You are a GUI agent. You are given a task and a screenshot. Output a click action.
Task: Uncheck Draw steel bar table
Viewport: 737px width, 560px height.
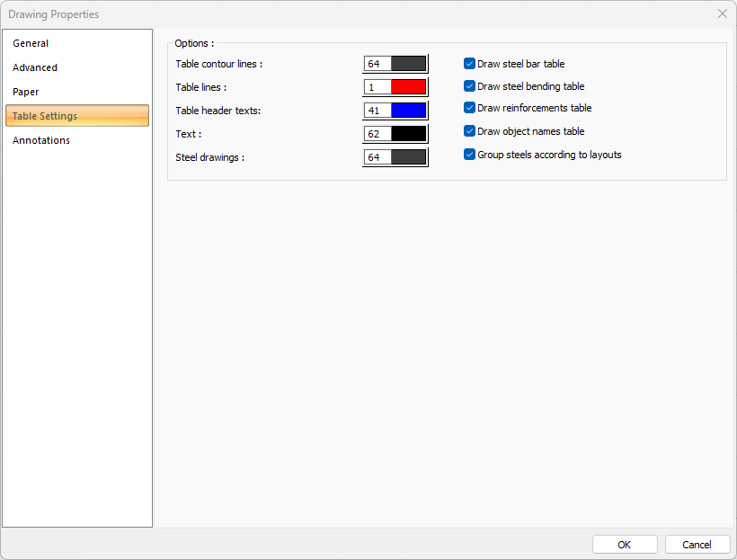point(469,64)
